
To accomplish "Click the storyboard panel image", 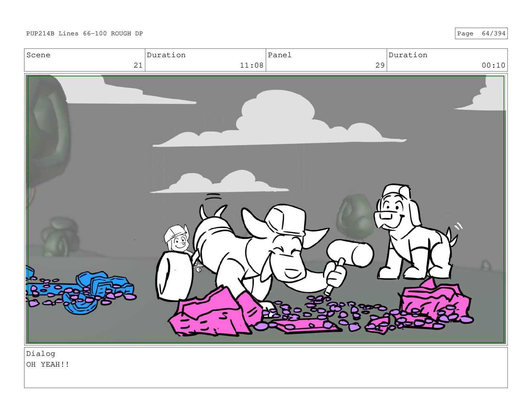I will point(266,210).
